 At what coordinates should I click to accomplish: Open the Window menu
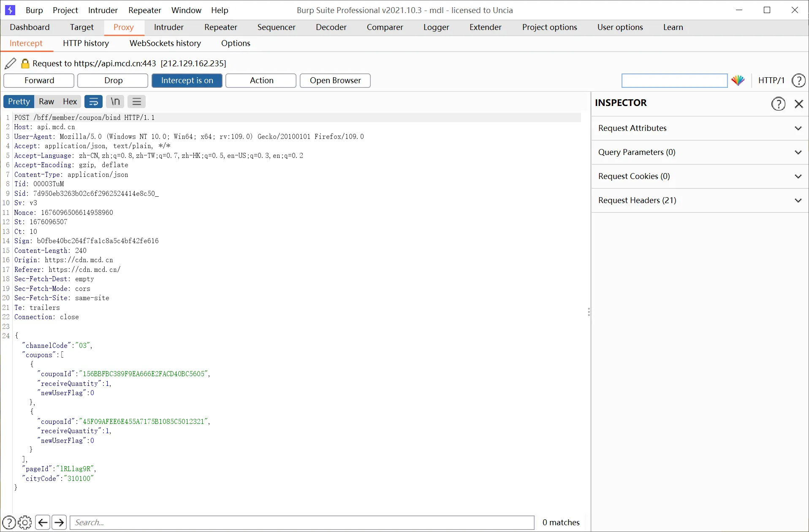click(186, 10)
